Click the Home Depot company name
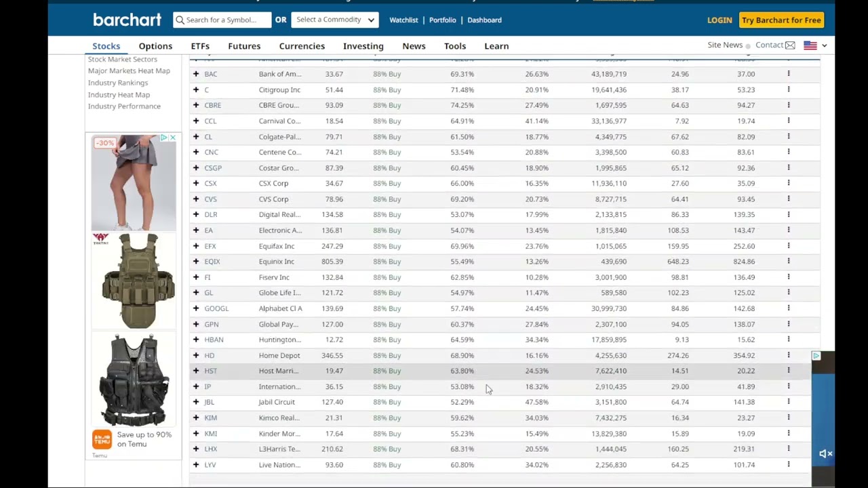The image size is (868, 488). click(279, 355)
